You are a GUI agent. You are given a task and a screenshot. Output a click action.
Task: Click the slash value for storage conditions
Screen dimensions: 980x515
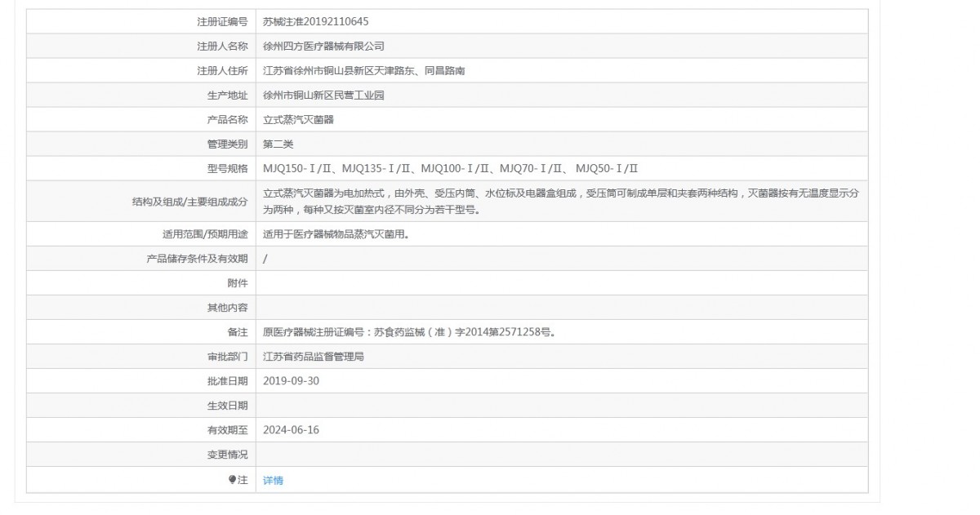pos(265,259)
